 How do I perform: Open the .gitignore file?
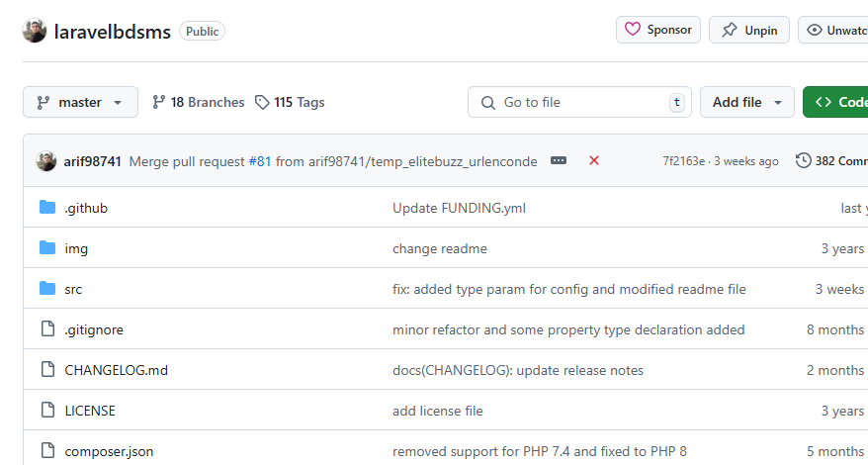coord(94,329)
